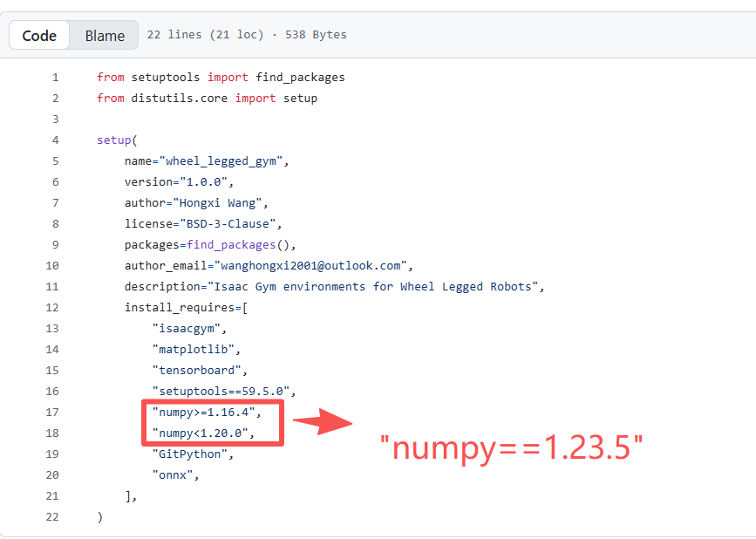Click the "setuptools==59.5.0" requirement
Image resolution: width=756 pixels, height=539 pixels.
point(221,392)
